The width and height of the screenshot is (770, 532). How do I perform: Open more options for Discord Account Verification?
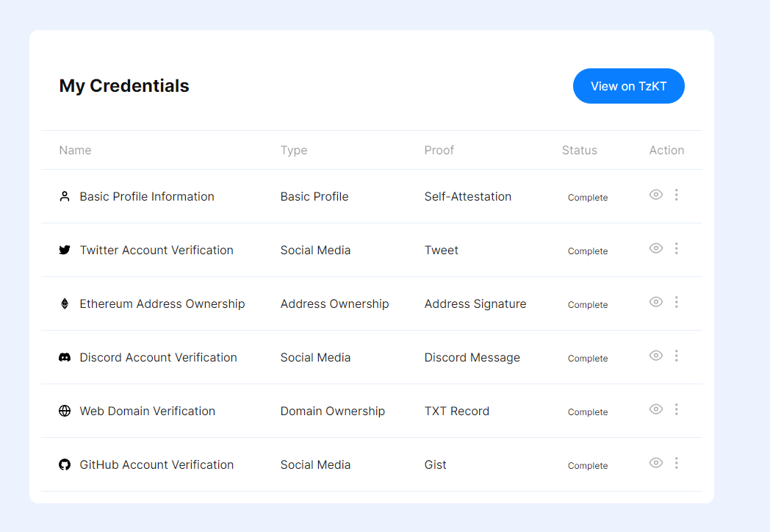(676, 355)
